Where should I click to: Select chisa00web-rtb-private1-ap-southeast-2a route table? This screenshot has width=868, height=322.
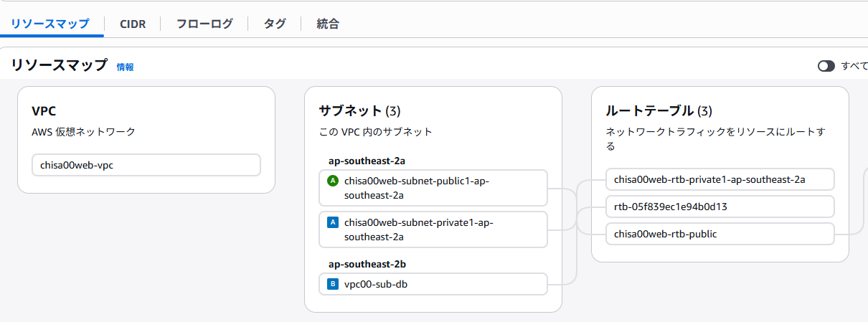720,179
